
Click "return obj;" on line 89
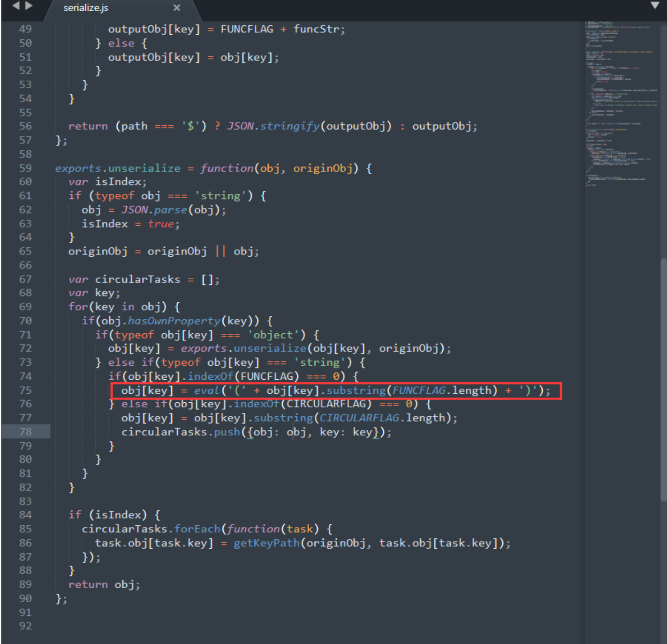coord(104,584)
